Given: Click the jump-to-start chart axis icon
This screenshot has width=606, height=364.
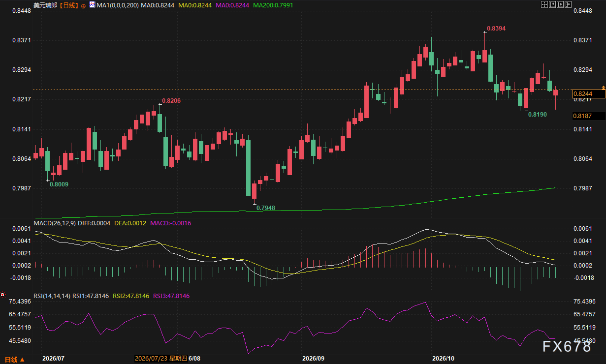Looking at the screenshot, I should (552, 4).
